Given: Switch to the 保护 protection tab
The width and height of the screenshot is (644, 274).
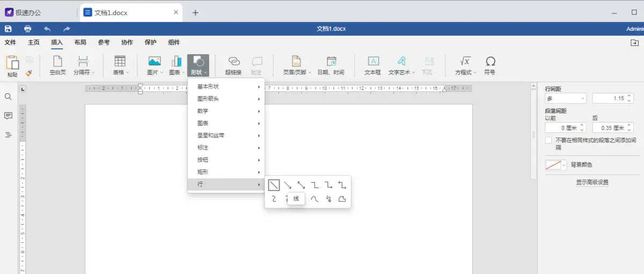Looking at the screenshot, I should click(151, 42).
